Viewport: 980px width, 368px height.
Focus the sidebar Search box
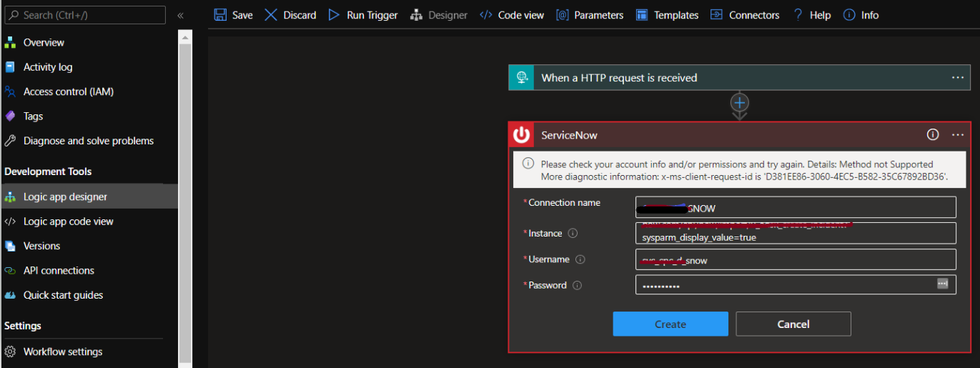coord(84,15)
